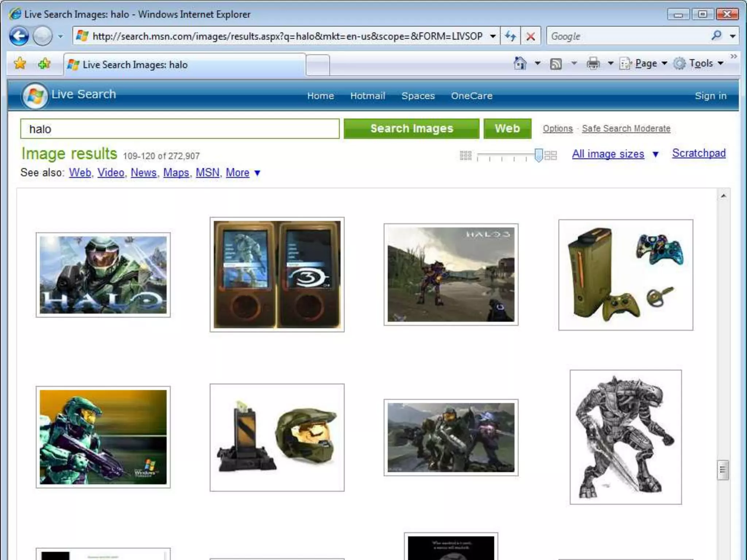This screenshot has height=560, width=747.
Task: Click the RSS feeds icon
Action: pos(556,64)
